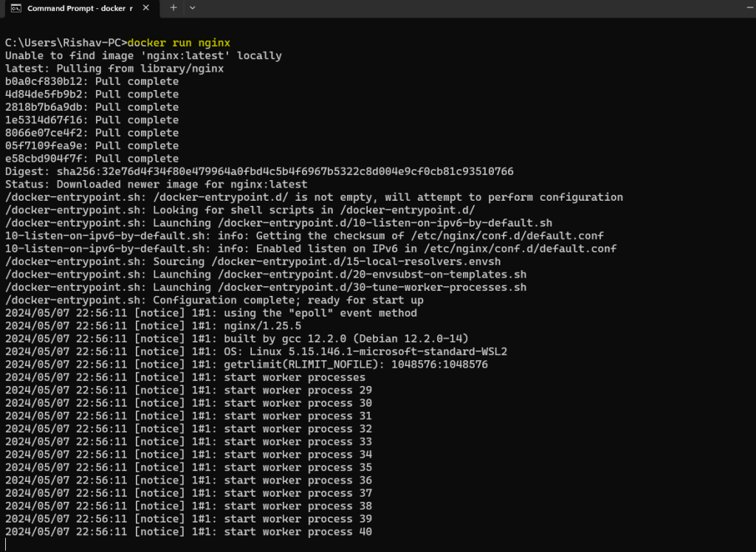The image size is (756, 552).
Task: Click the 'Digest: sha256' hash line
Action: (259, 172)
